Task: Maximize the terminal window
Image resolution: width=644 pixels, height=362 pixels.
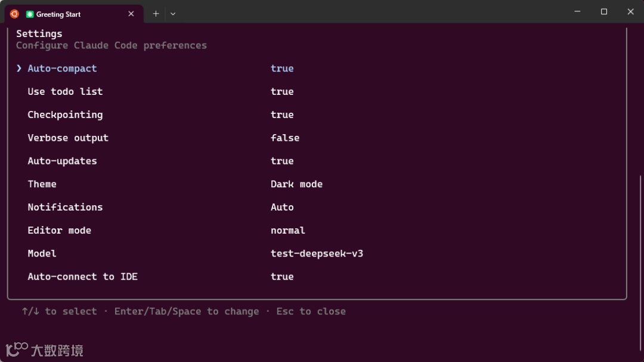Action: 603,11
